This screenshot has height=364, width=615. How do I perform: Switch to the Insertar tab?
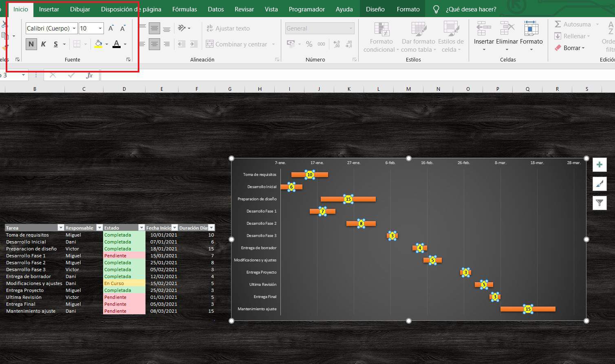(x=49, y=9)
